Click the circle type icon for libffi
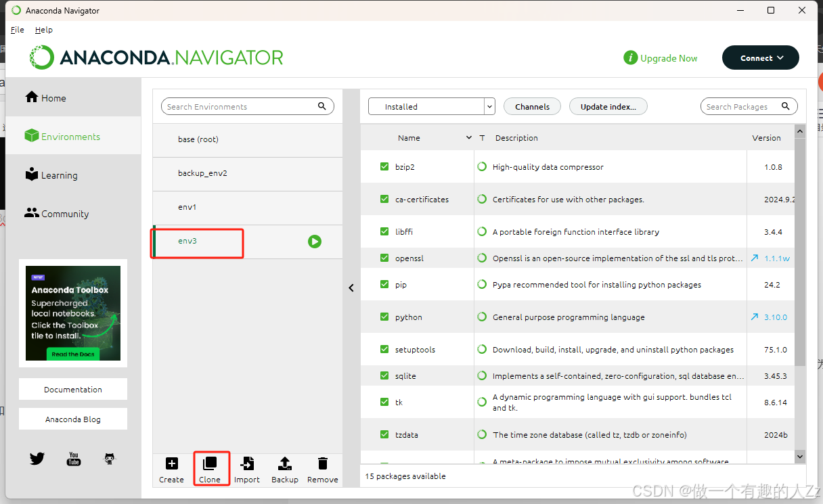Viewport: 823px width, 504px height. coord(482,231)
